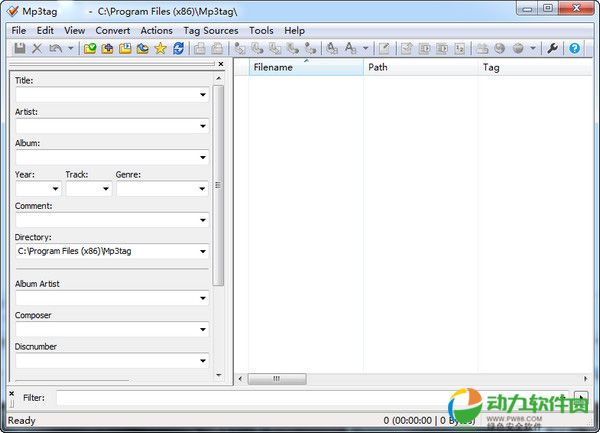Screen dimensions: 600x433
Task: Click folder icon with blue curved arrow
Action: coord(143,48)
